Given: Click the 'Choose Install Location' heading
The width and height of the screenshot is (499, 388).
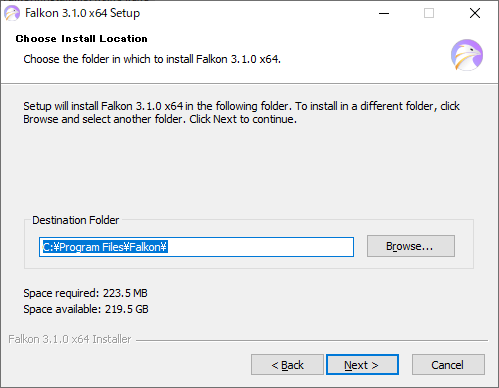Looking at the screenshot, I should [81, 39].
